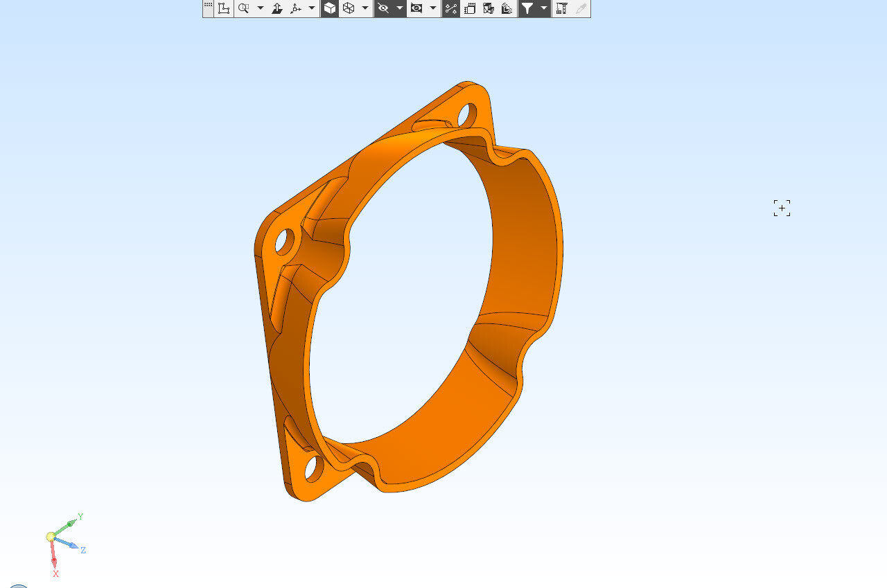Click the bottom mounting hole of flange
The width and height of the screenshot is (887, 588).
pyautogui.click(x=313, y=469)
